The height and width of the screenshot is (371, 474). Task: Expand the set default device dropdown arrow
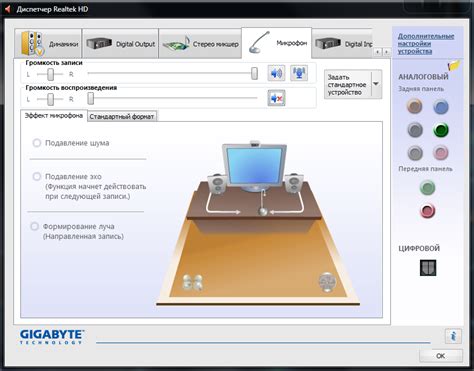pyautogui.click(x=376, y=84)
